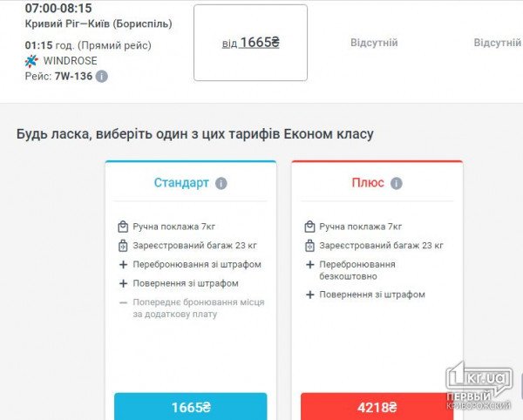
Task: Click plus icon beside Повернення зі штрафом in Плюс
Action: (309, 295)
